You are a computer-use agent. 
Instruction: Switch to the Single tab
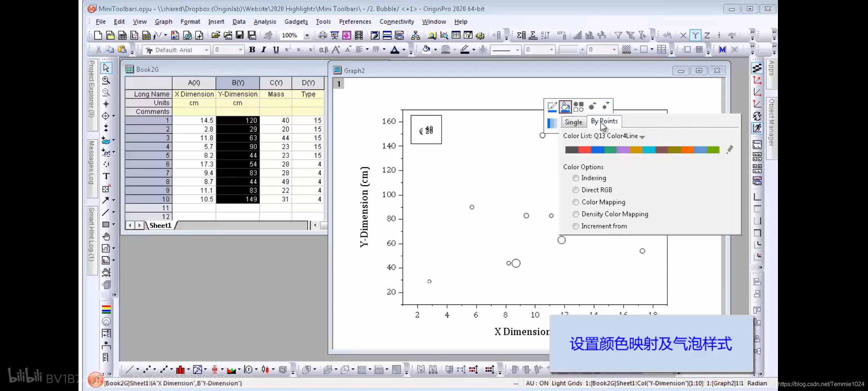[573, 122]
